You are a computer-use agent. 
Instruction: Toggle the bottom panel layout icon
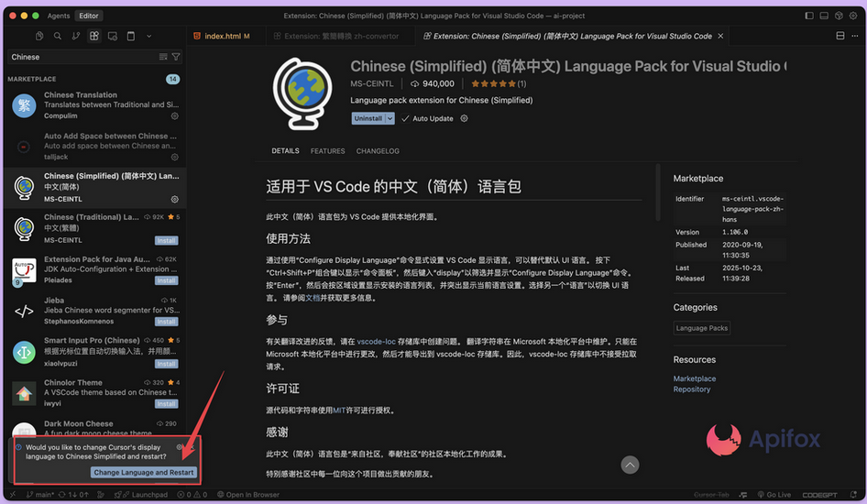click(x=824, y=16)
